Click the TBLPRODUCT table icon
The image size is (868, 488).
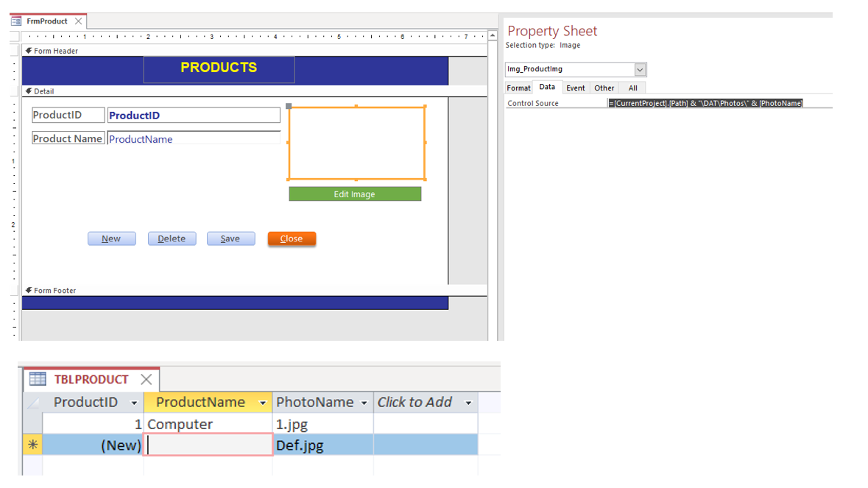[x=38, y=379]
